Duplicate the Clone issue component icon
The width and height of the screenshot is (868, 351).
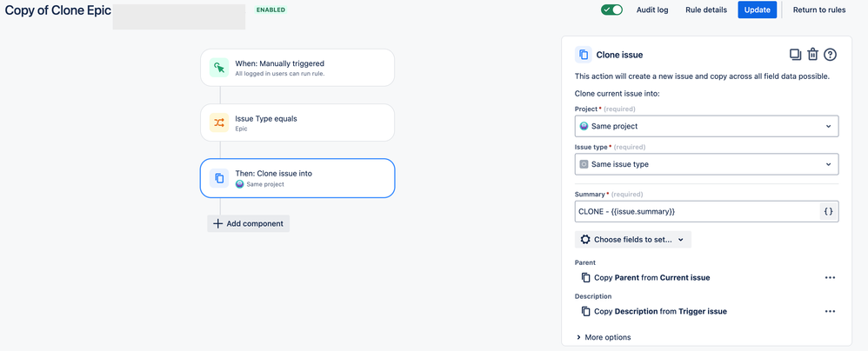point(795,54)
